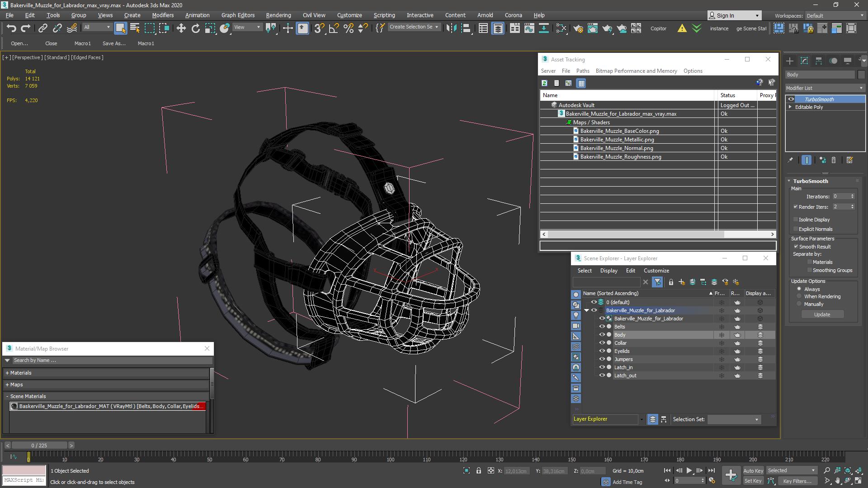Click the Iterations spinner arrows

852,197
